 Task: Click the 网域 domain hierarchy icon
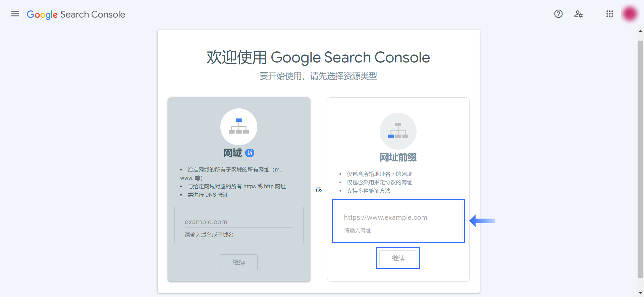tap(239, 127)
